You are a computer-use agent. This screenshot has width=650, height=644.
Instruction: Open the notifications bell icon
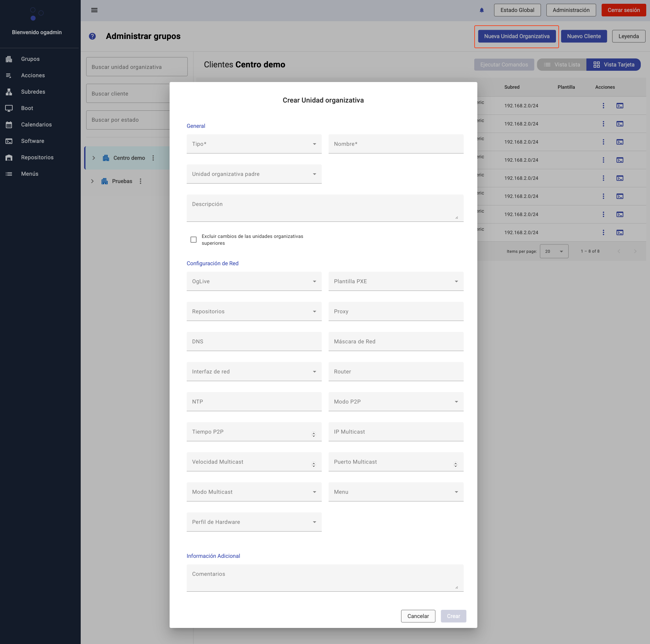click(482, 10)
